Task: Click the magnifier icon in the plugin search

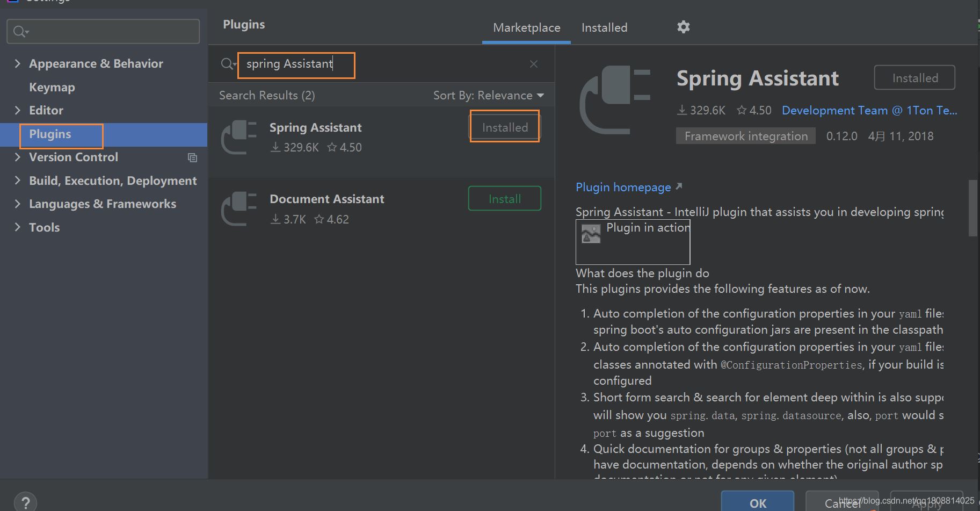Action: (x=226, y=63)
